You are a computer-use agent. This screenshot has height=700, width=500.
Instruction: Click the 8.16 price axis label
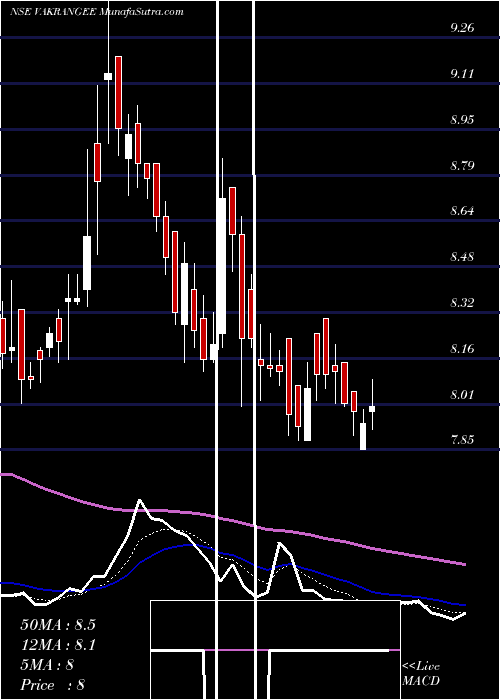tap(462, 349)
